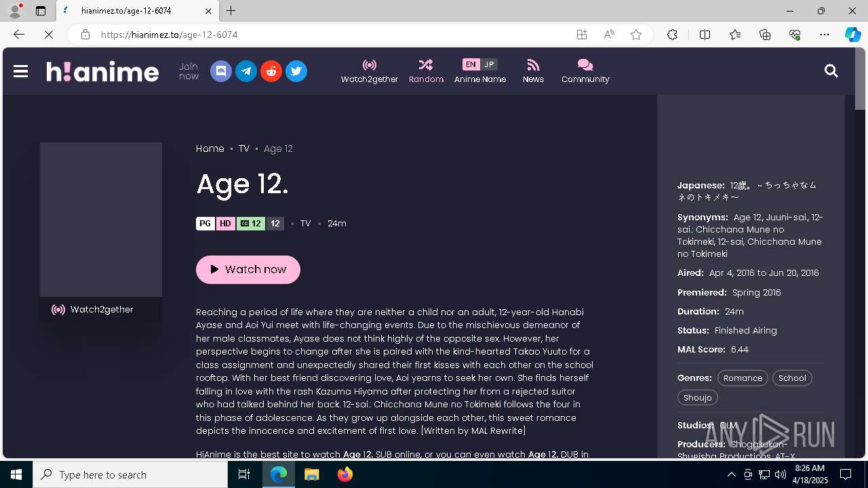Select the hianimez.to age-12 tab
The height and width of the screenshot is (488, 868).
(x=137, y=11)
